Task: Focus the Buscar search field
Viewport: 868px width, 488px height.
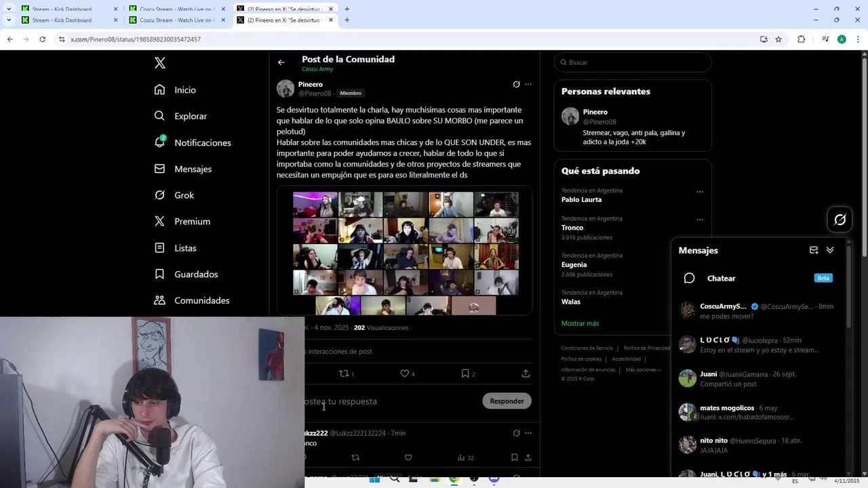Action: point(633,62)
